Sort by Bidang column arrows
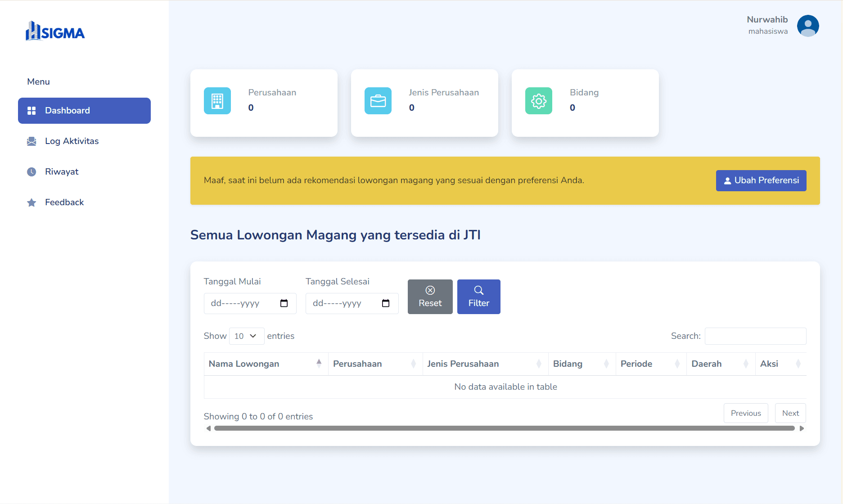This screenshot has height=504, width=843. (x=606, y=364)
